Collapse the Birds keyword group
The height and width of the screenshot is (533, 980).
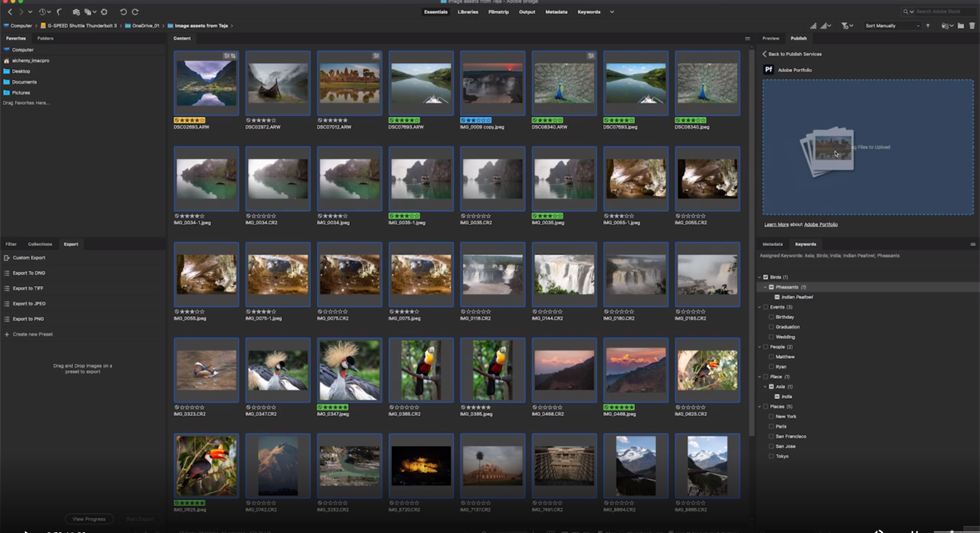759,277
